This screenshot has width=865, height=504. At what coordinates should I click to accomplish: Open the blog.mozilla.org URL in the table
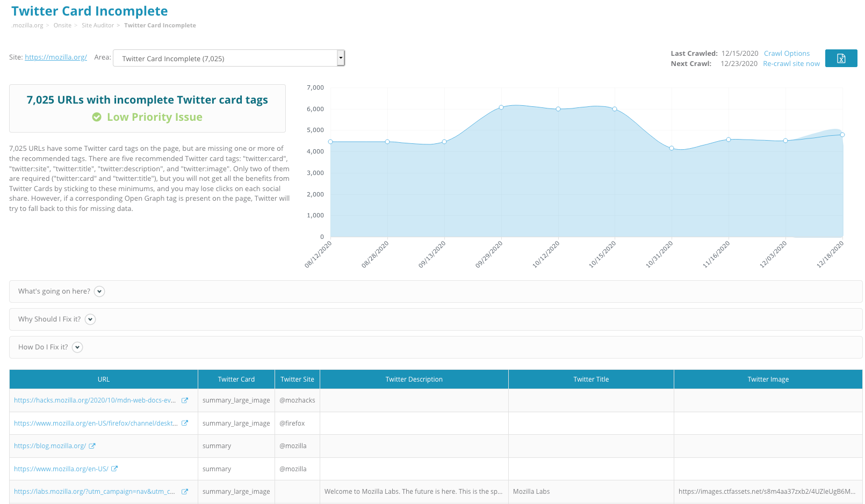pyautogui.click(x=49, y=445)
